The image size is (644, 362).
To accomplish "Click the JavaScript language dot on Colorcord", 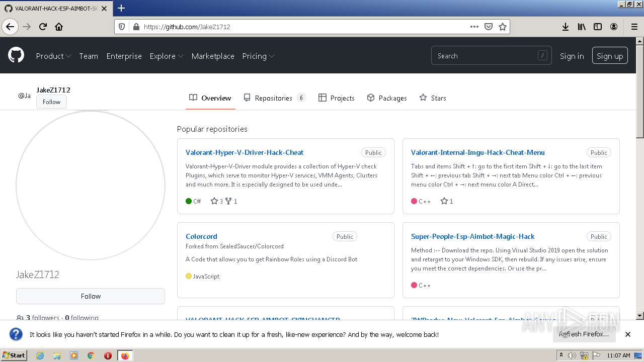I will 189,276.
